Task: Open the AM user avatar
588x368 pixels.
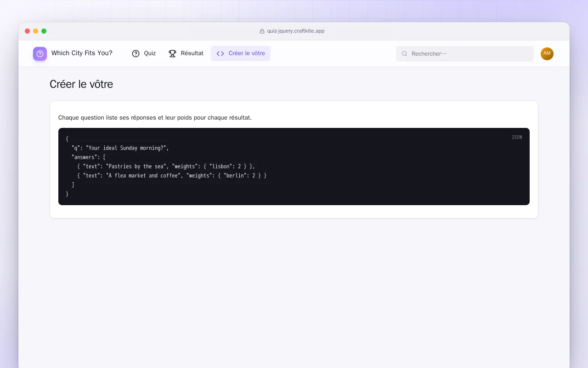Action: (x=547, y=54)
